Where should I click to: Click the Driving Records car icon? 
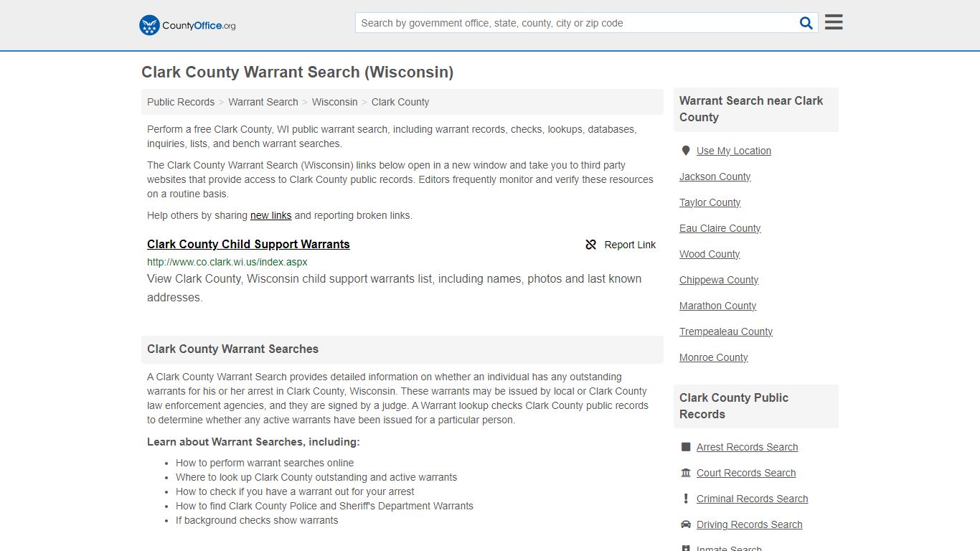[686, 524]
